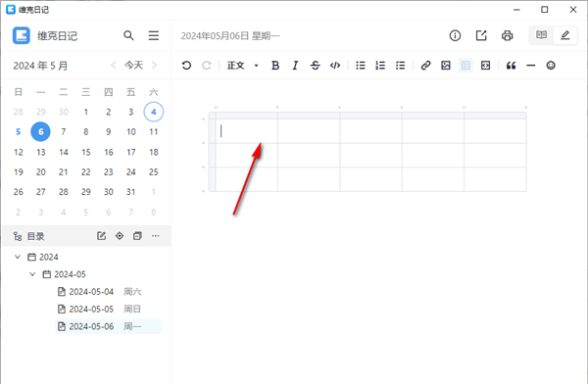Collapse the 2024-05 month folder
This screenshot has height=384, width=588.
(32, 274)
